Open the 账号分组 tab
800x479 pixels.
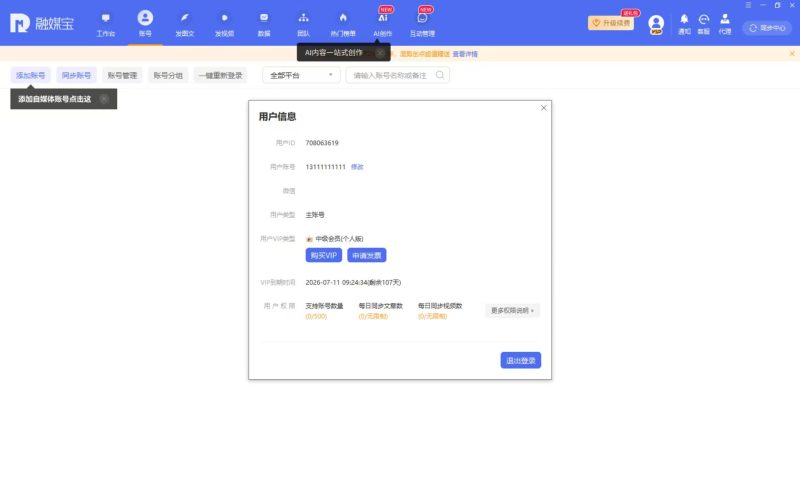tap(168, 75)
